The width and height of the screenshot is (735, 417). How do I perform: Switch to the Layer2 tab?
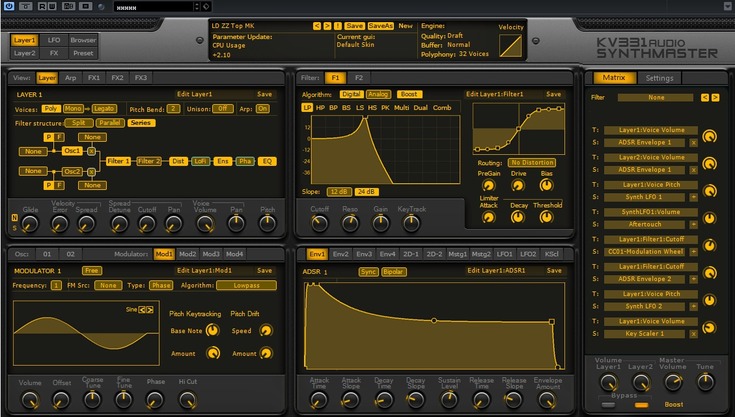pos(24,53)
